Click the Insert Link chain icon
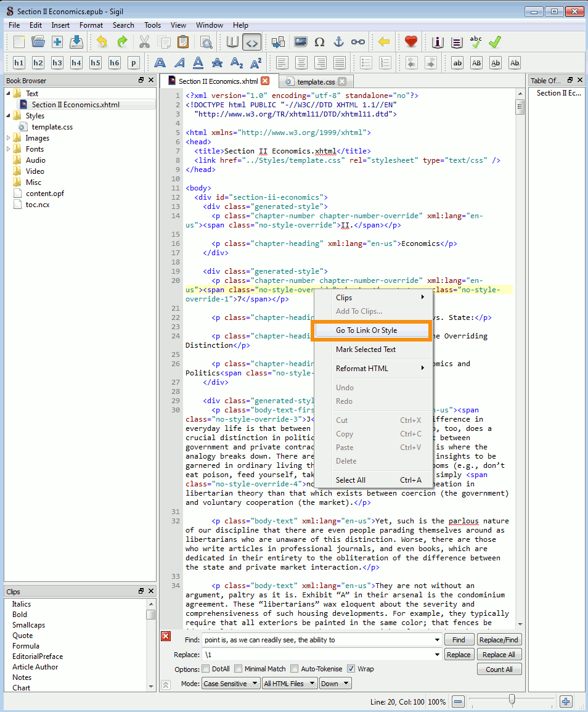 (x=357, y=42)
